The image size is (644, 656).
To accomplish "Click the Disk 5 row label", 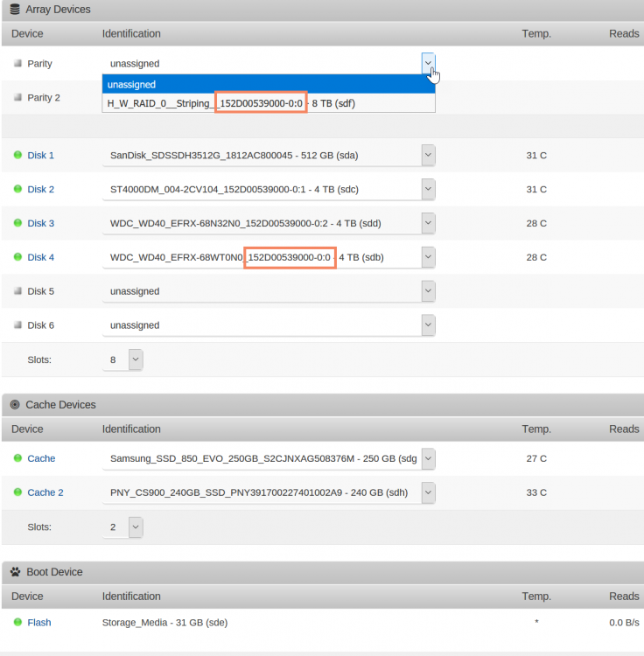I will pyautogui.click(x=40, y=291).
